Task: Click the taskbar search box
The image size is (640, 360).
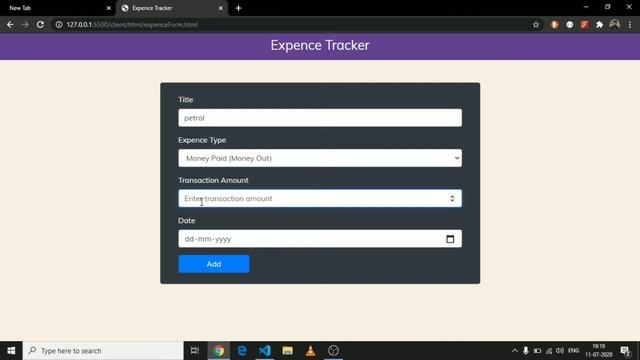Action: (103, 351)
